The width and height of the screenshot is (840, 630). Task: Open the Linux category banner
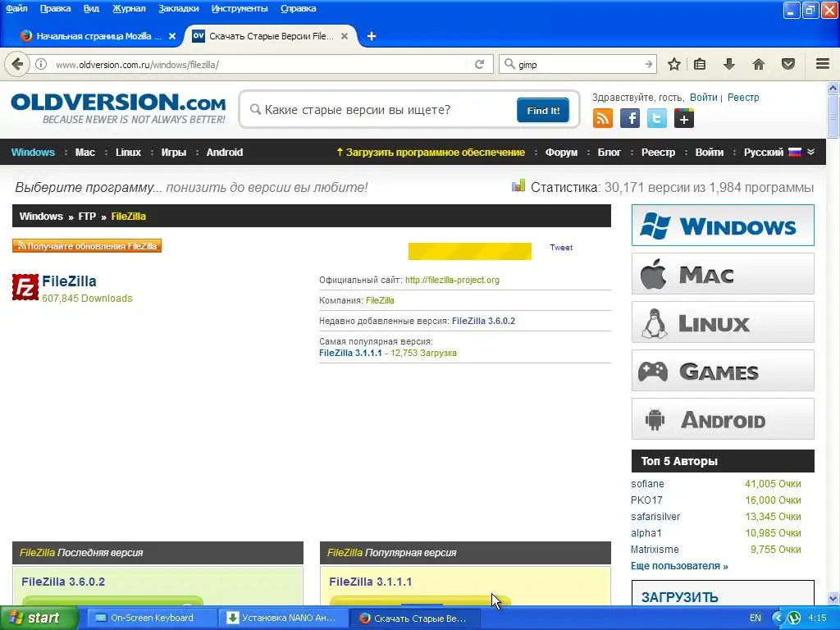723,322
